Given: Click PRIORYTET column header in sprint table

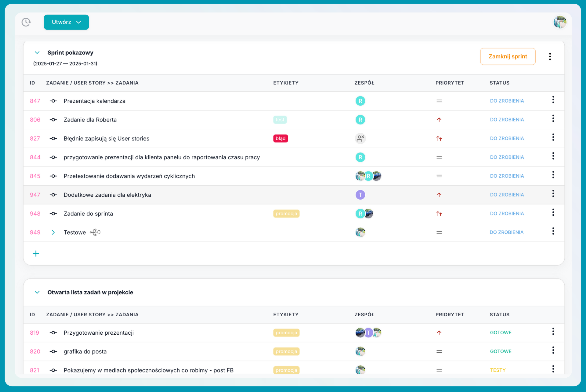Looking at the screenshot, I should [450, 83].
